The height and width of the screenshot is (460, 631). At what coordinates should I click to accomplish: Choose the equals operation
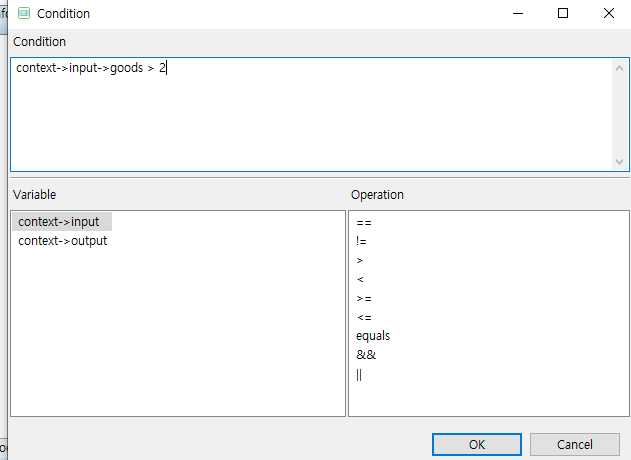(x=373, y=336)
